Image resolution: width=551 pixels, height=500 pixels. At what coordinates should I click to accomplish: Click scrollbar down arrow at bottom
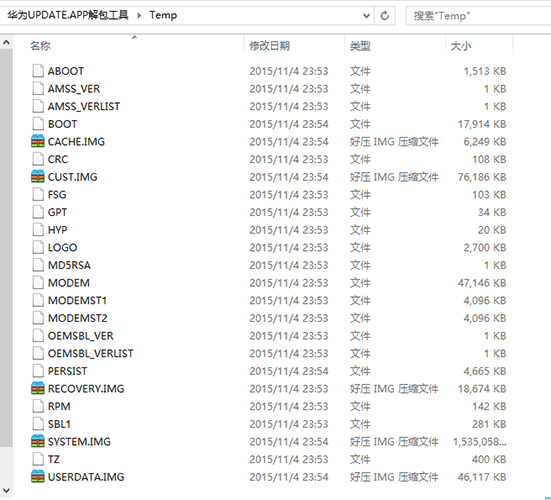(6, 490)
